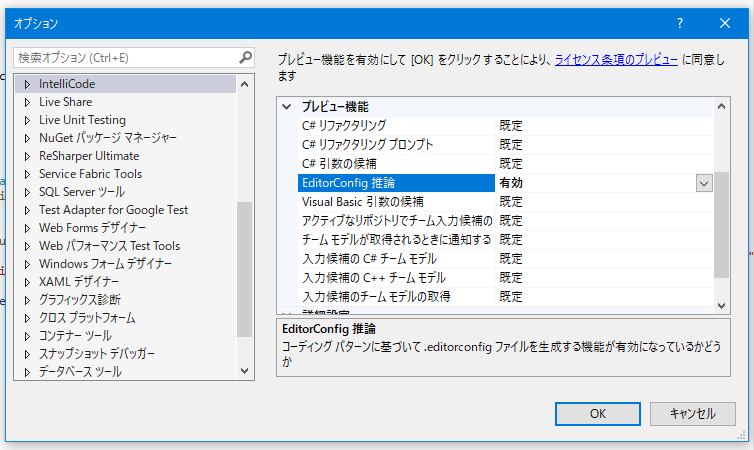Select Service Fabric Tools tree item
The height and width of the screenshot is (450, 754).
90,174
